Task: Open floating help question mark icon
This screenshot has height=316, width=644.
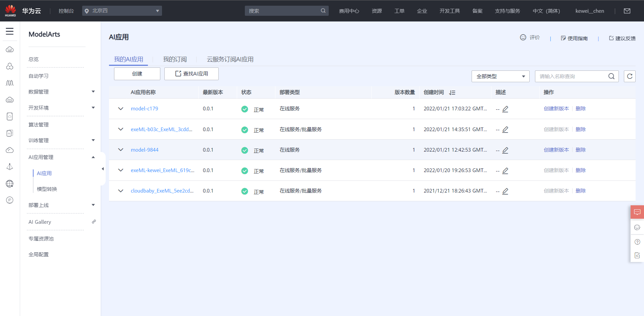Action: [x=637, y=242]
